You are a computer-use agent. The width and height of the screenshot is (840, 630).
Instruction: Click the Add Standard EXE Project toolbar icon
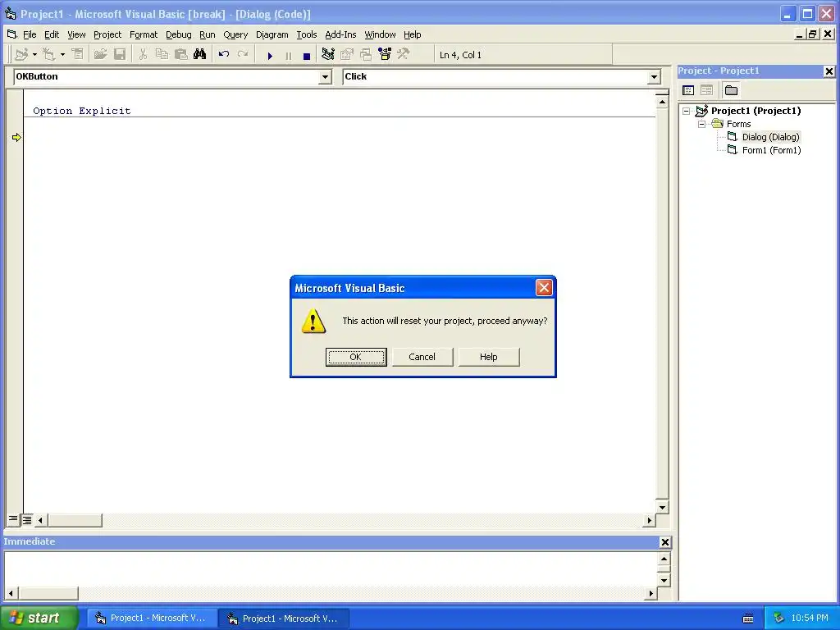pos(21,55)
